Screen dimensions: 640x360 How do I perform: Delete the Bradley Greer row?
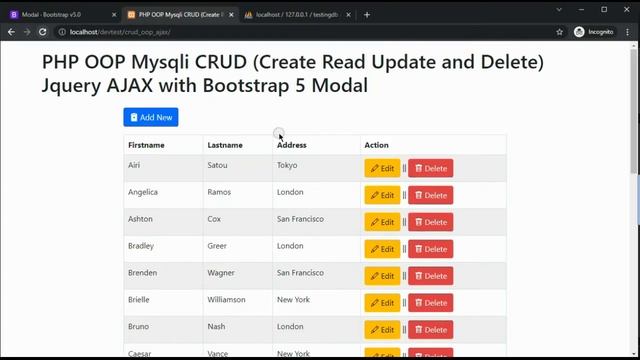point(431,249)
